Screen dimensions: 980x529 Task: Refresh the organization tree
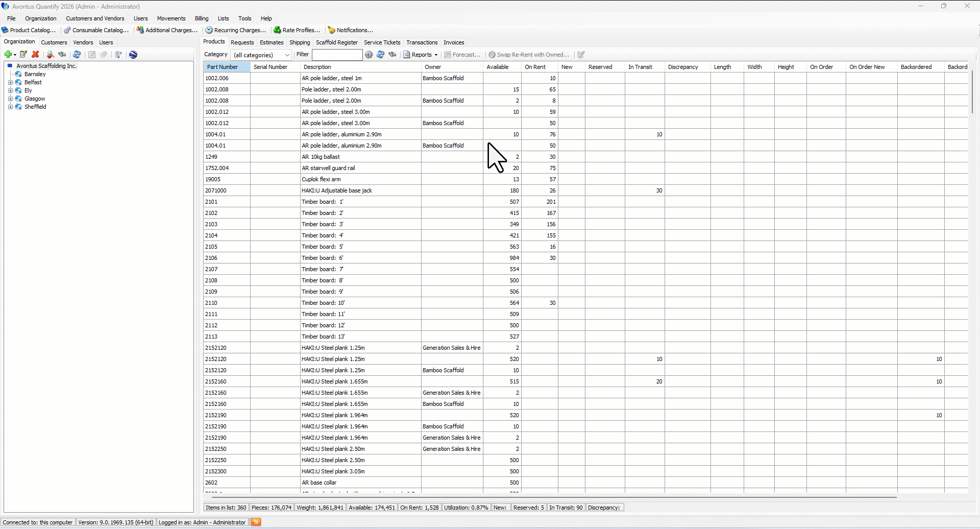click(x=77, y=55)
